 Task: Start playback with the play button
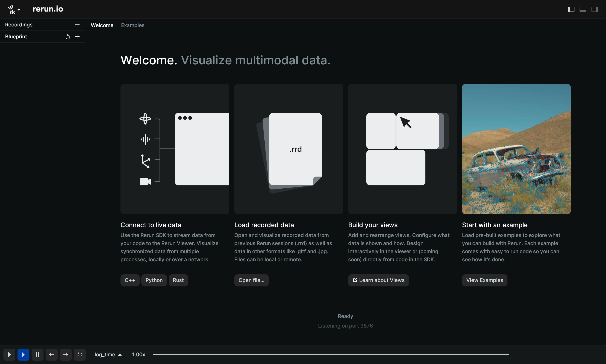coord(9,354)
